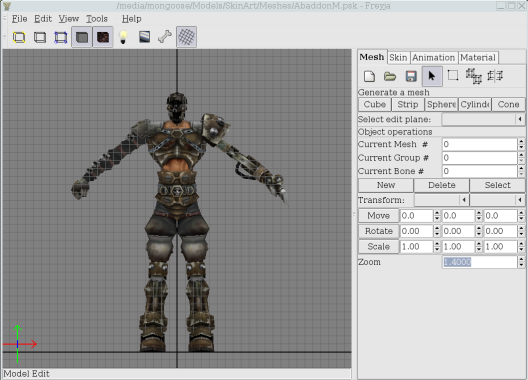The image size is (528, 380).
Task: Generate a Sphere mesh
Action: (441, 104)
